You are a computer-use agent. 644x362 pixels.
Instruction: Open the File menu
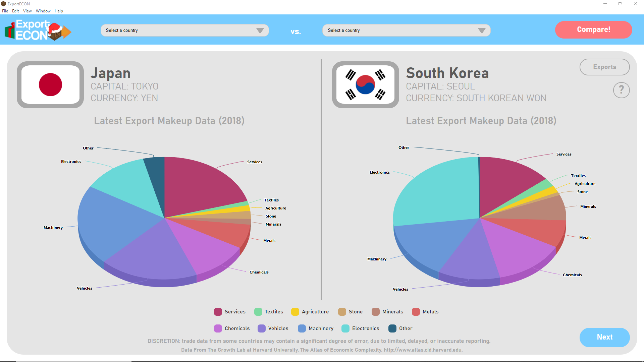click(x=5, y=11)
